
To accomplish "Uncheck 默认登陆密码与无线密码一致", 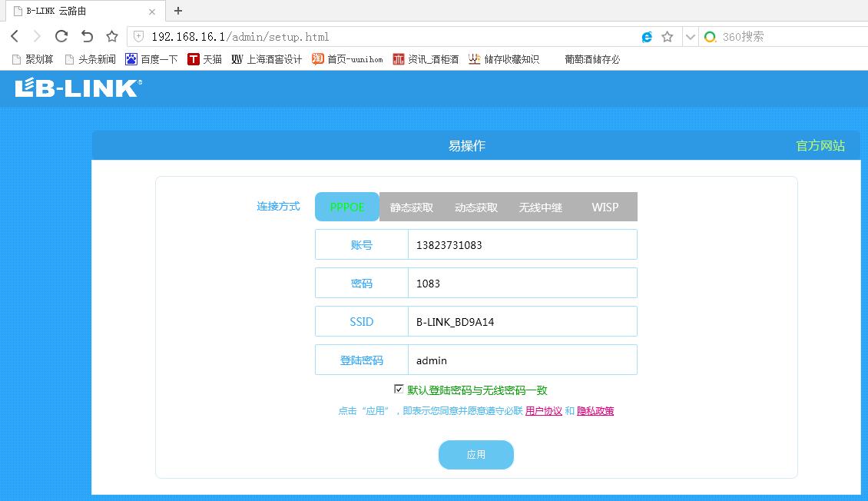I will pos(399,389).
